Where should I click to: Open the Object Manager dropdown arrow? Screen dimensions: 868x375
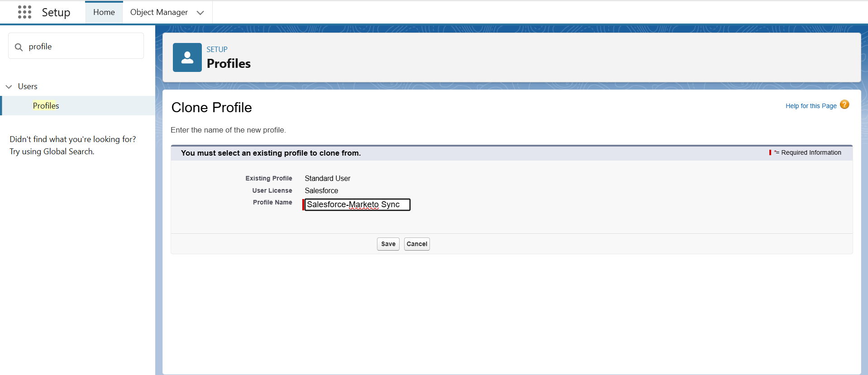point(200,13)
